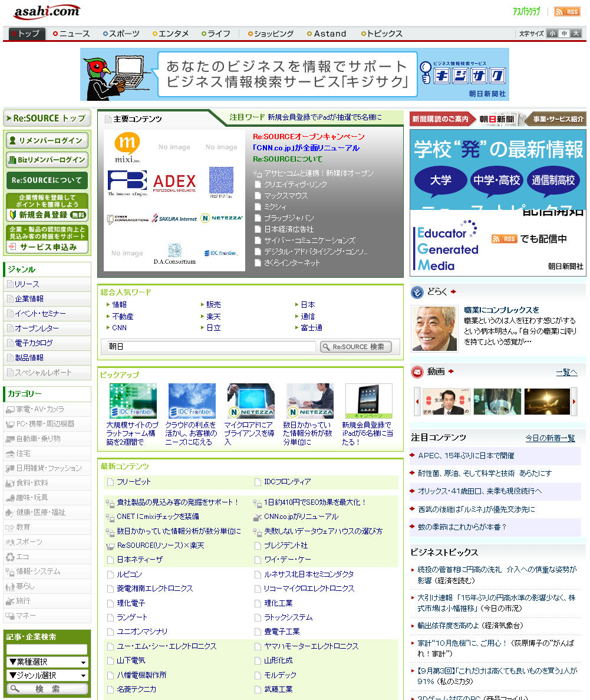Show previous videos with left arrow
The width and height of the screenshot is (590, 700).
point(417,402)
